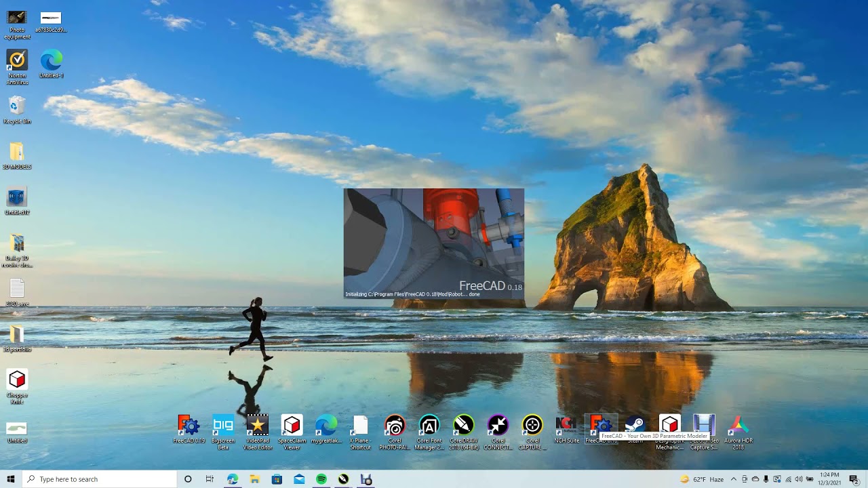Open Microsoft Store from the taskbar

pyautogui.click(x=277, y=479)
